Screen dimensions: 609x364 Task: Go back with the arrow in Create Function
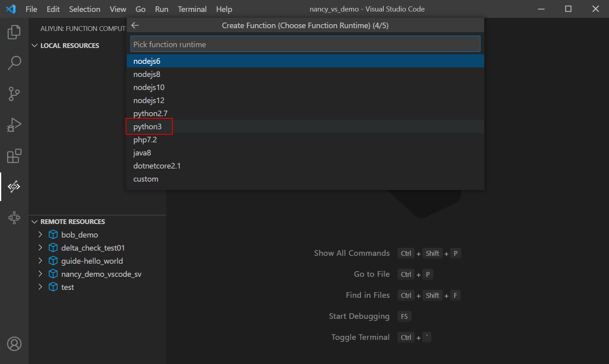tap(135, 25)
